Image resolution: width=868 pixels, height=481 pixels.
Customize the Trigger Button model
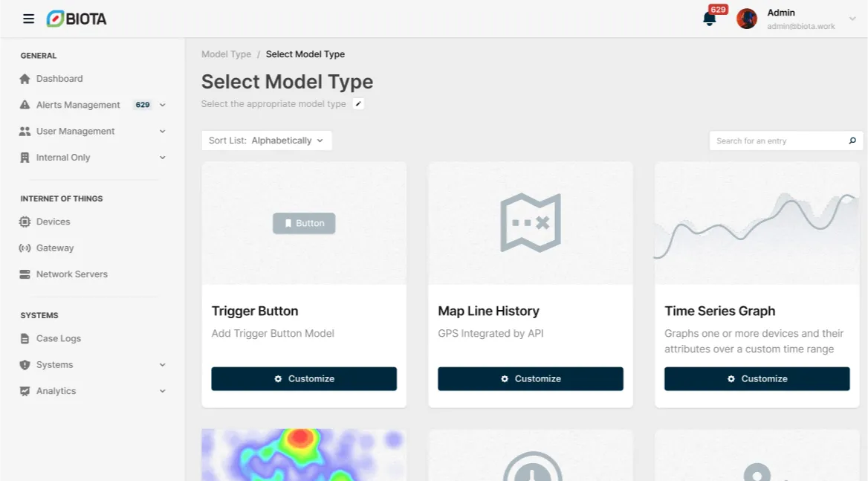pos(304,378)
